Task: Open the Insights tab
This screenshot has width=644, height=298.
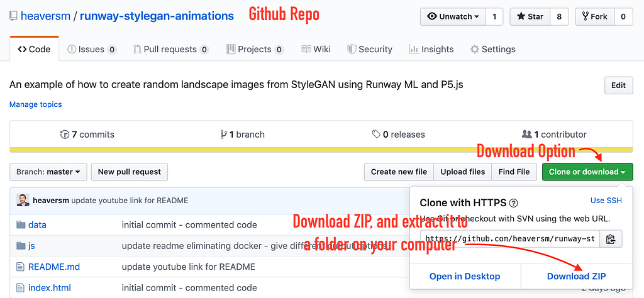Action: click(x=431, y=49)
